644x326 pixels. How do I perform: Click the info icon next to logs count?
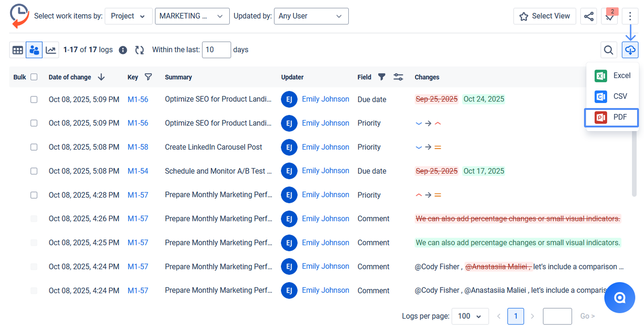pos(123,50)
